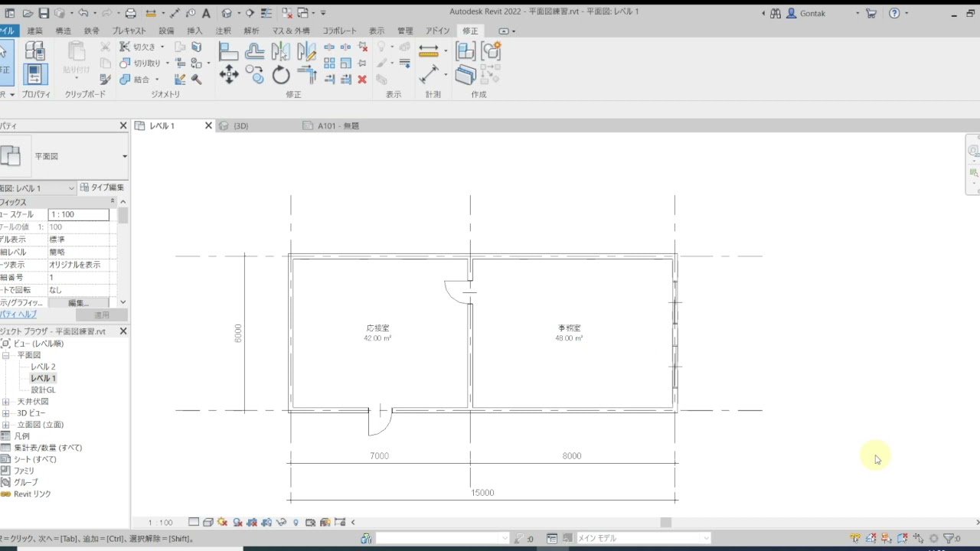Open the Default 3D View from quick access
The height and width of the screenshot is (551, 980).
(x=227, y=13)
